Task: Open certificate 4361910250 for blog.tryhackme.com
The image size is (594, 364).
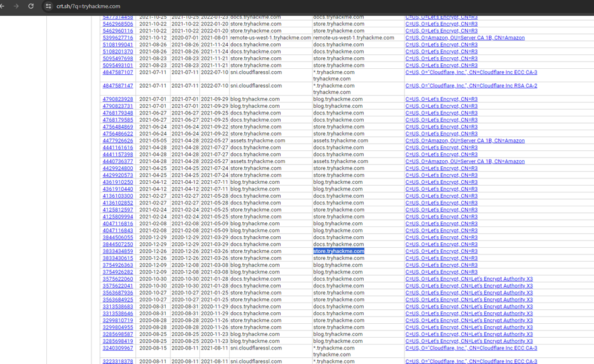Action: tap(118, 182)
